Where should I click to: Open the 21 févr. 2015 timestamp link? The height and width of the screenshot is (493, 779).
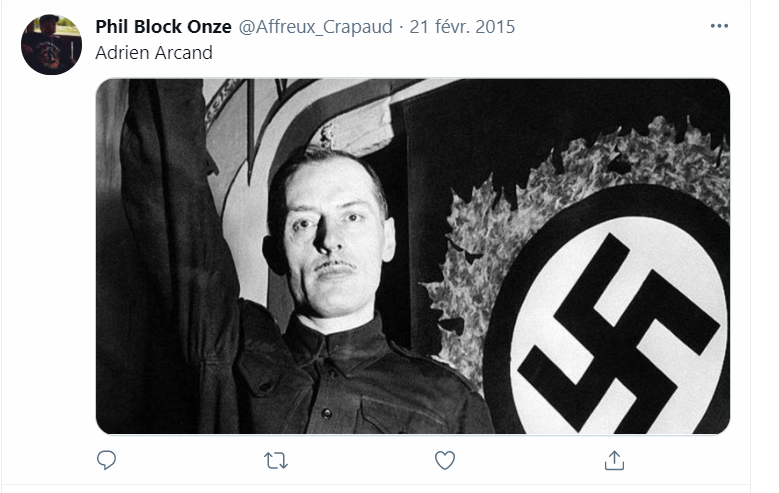pos(462,27)
